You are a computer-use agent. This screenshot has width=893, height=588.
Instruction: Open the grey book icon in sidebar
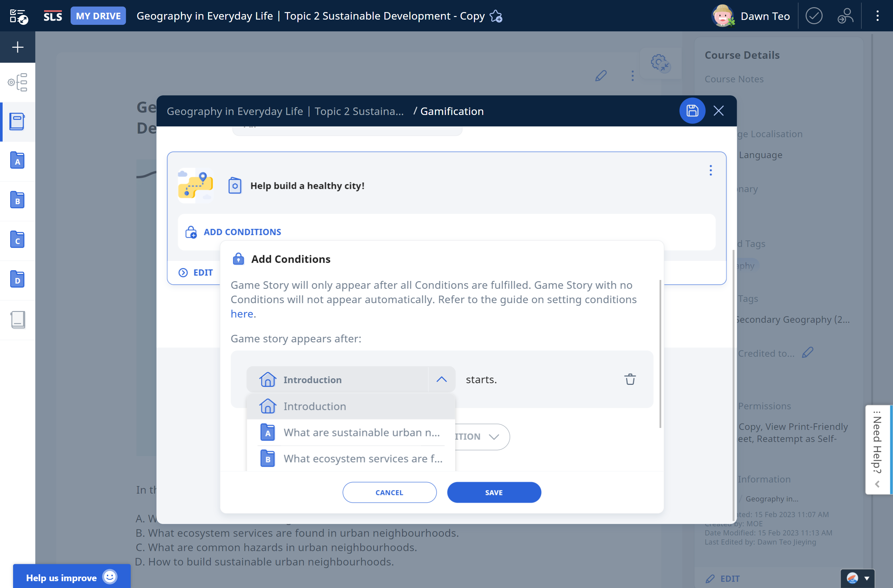[x=18, y=319]
